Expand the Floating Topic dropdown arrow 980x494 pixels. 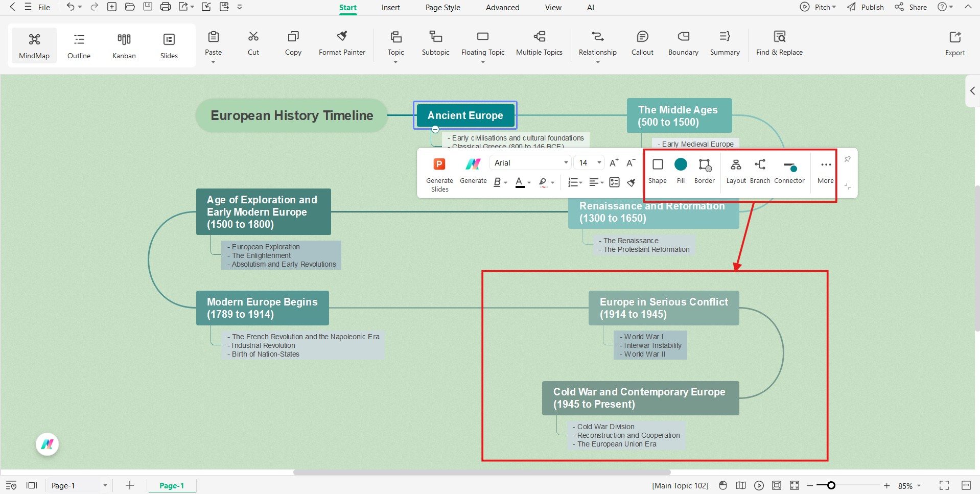[x=483, y=62]
